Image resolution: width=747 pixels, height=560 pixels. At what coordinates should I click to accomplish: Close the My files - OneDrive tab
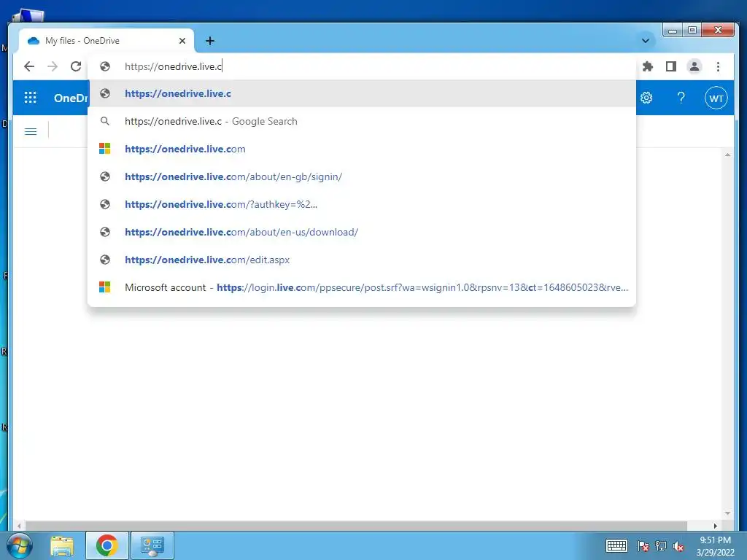point(182,41)
